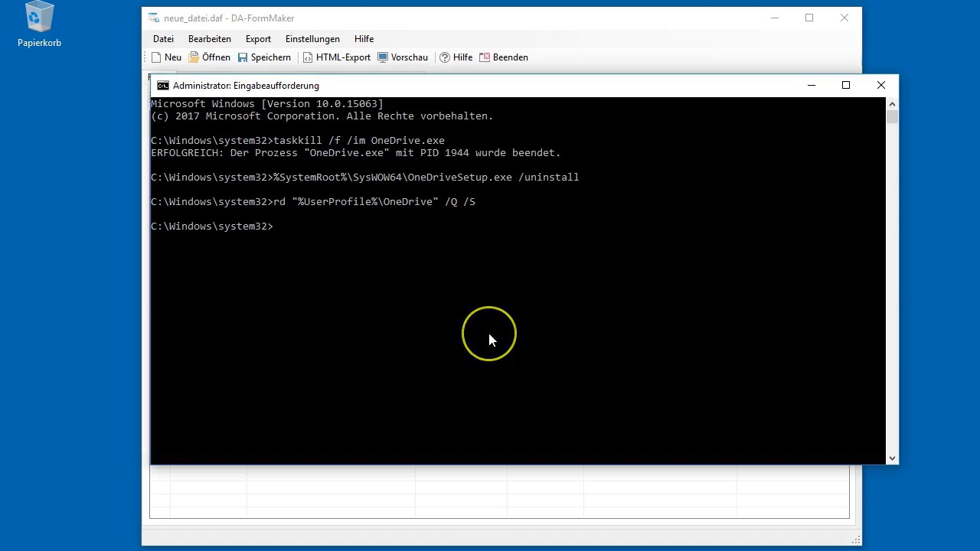
Task: Click the Vorschau toolbar button
Action: [403, 57]
